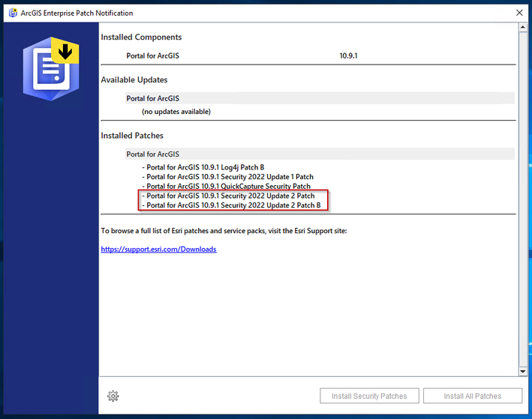Click the Available Updates heading
The image size is (532, 419).
[134, 79]
